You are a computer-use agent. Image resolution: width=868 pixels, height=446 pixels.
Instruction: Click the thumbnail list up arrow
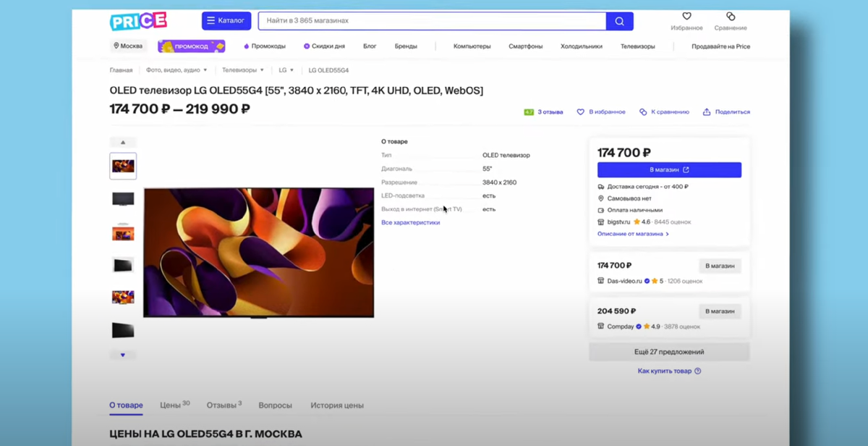(x=123, y=142)
